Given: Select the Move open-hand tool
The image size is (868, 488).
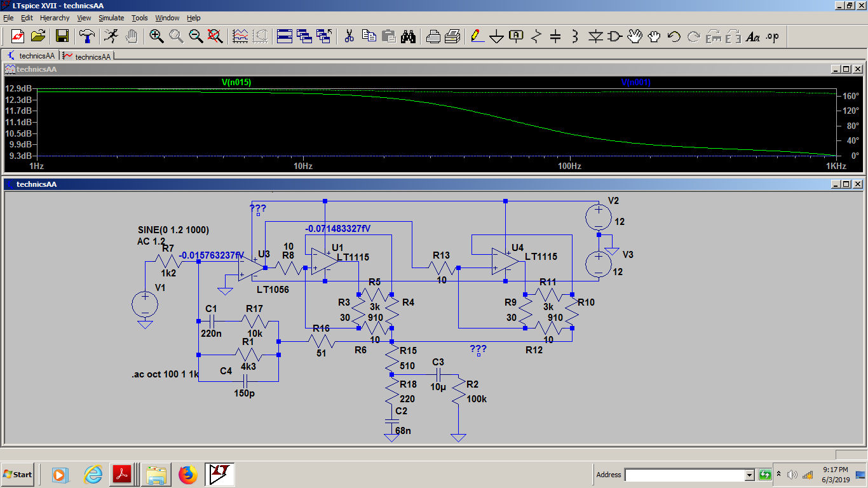Looking at the screenshot, I should 635,36.
